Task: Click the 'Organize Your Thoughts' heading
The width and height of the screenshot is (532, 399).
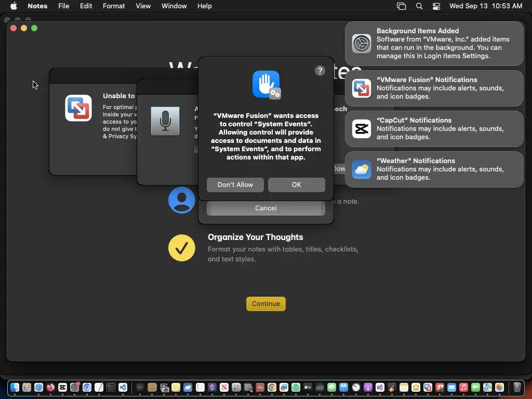Action: pyautogui.click(x=255, y=237)
